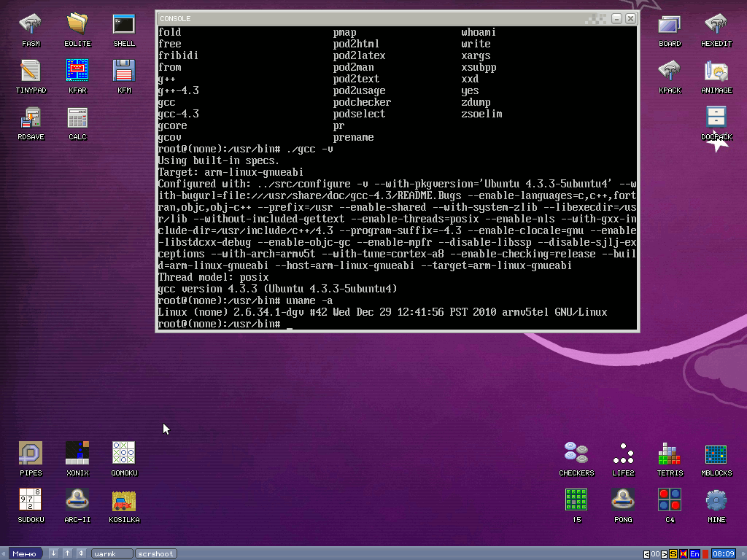The image size is (747, 560).
Task: Open the CALC calculator
Action: (x=77, y=117)
